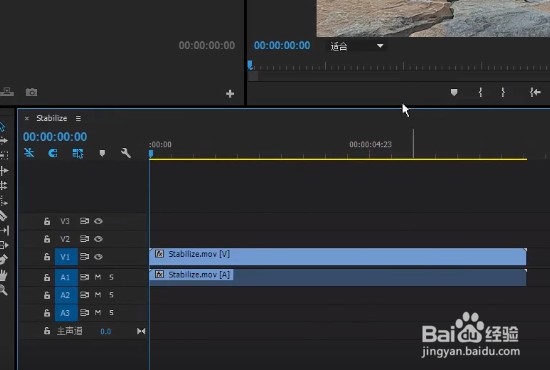Export frame with camera icon
550x370 pixels.
[x=31, y=92]
